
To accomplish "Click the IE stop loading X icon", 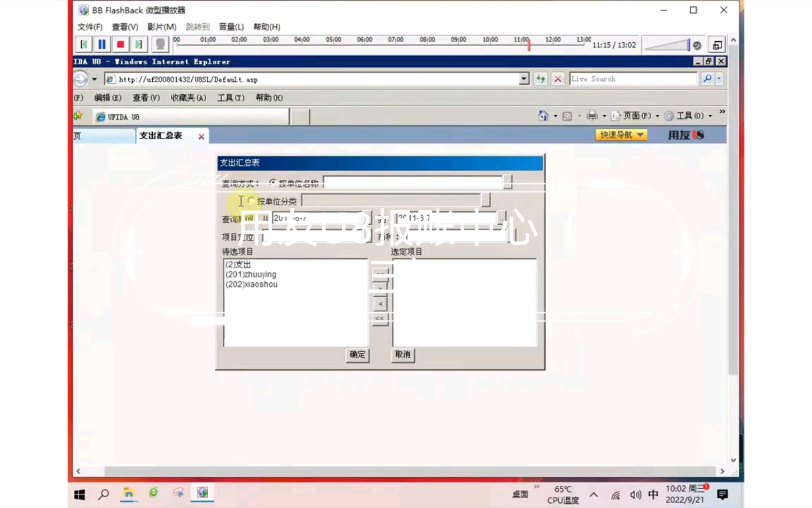I will point(558,79).
